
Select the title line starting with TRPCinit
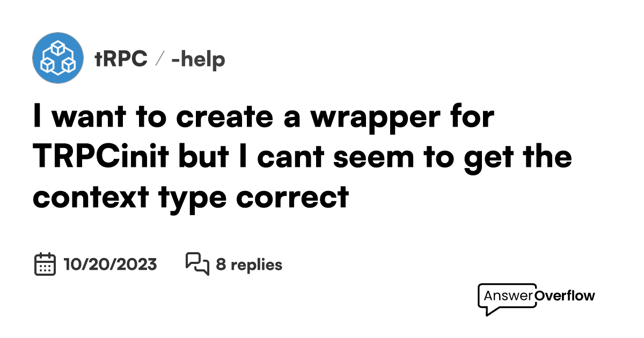[x=302, y=158]
